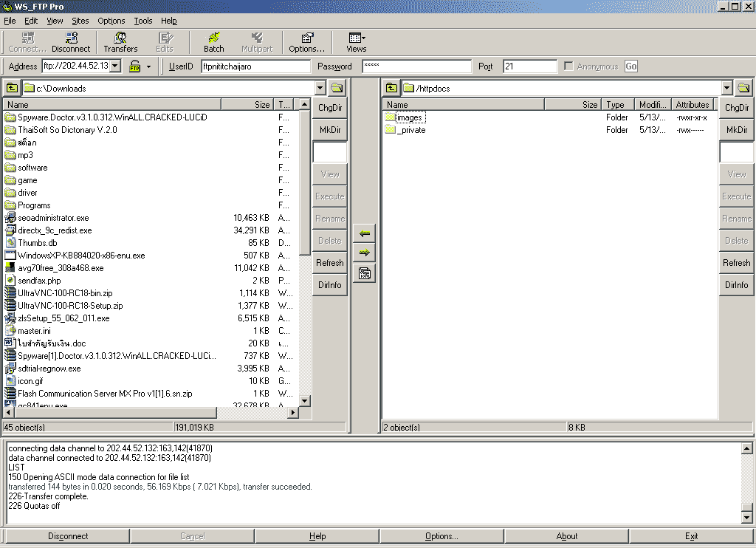Open the Transfers manager icon
This screenshot has height=548, width=756.
[x=120, y=42]
